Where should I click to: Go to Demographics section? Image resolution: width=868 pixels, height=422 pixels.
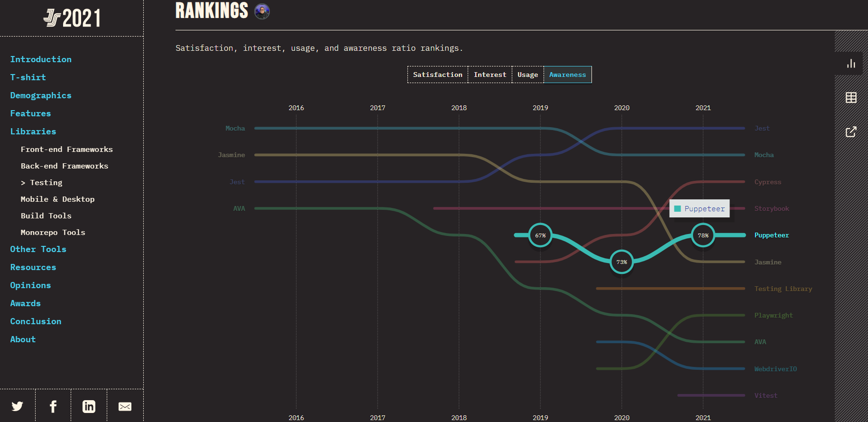(41, 95)
